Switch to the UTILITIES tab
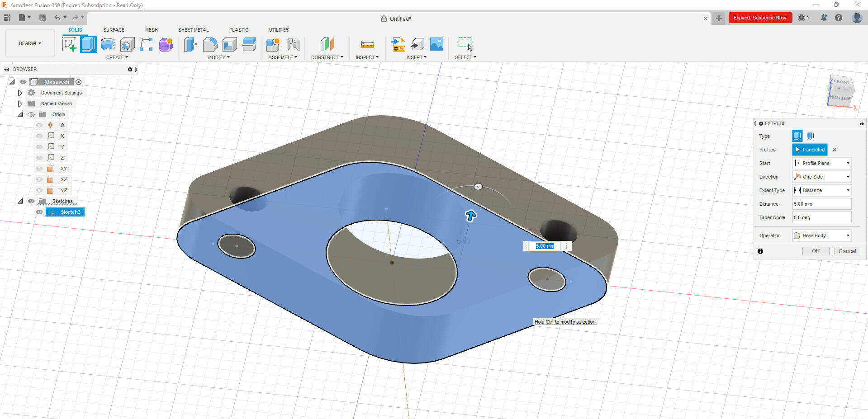868x419 pixels. 279,30
